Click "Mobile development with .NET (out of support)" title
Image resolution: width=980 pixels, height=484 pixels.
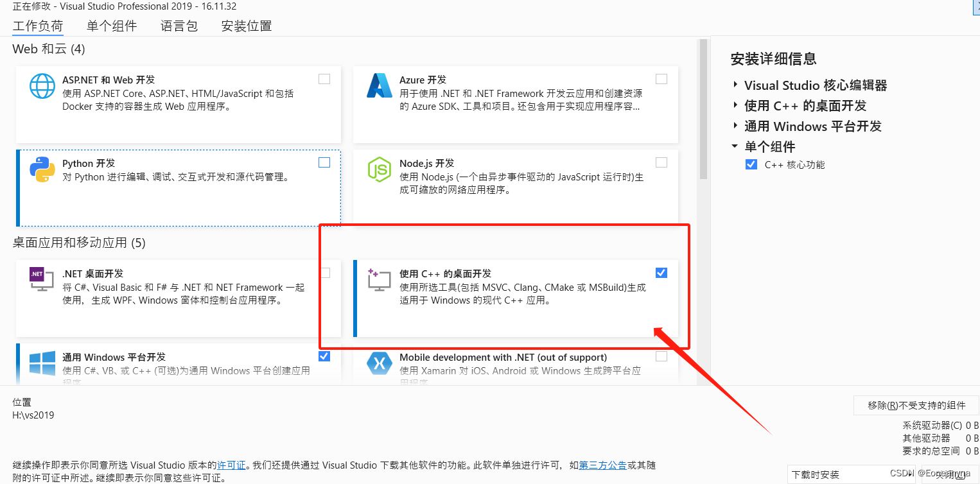click(x=503, y=357)
